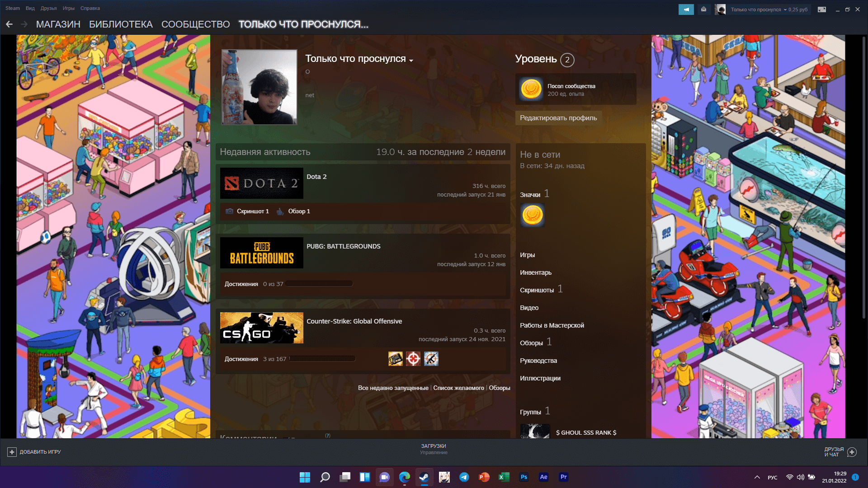Click the PUBG achievements progress bar

click(319, 284)
